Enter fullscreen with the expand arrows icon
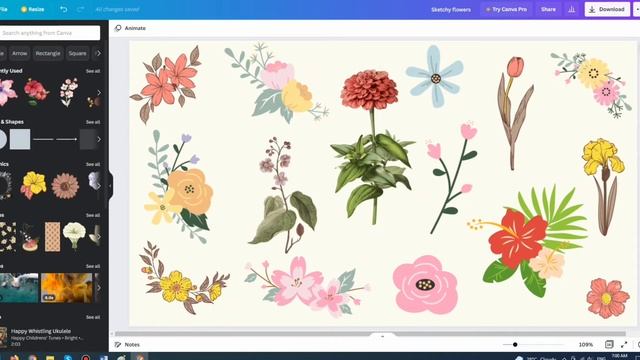Image resolution: width=640 pixels, height=360 pixels. pos(624,344)
